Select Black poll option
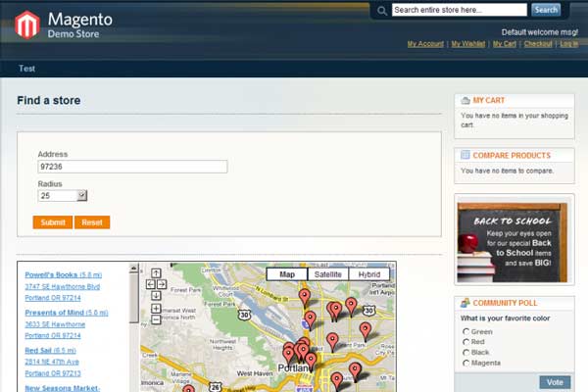This screenshot has height=392, width=588. pyautogui.click(x=466, y=352)
